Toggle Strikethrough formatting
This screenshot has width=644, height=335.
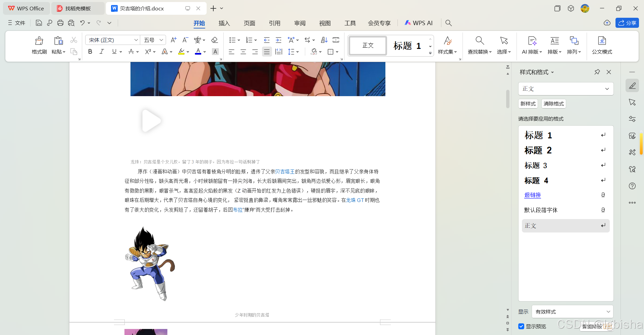131,52
